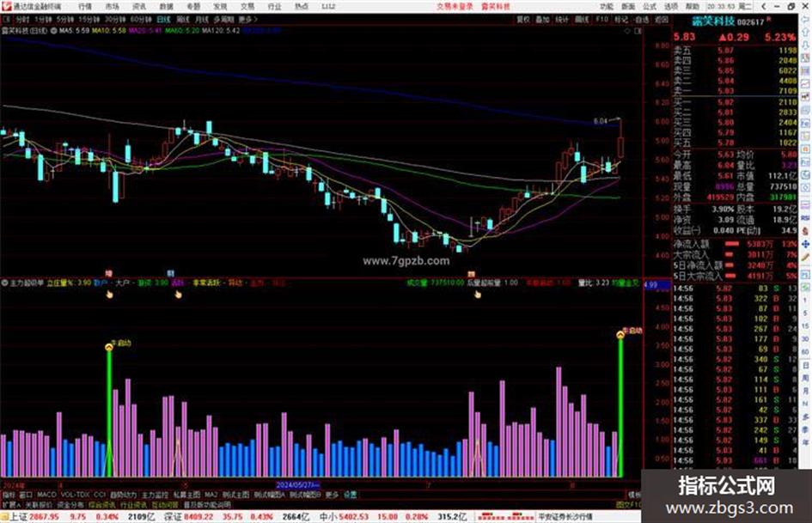Image resolution: width=812 pixels, height=523 pixels.
Task: Switch to the 5分钟 period tab
Action: pos(65,20)
